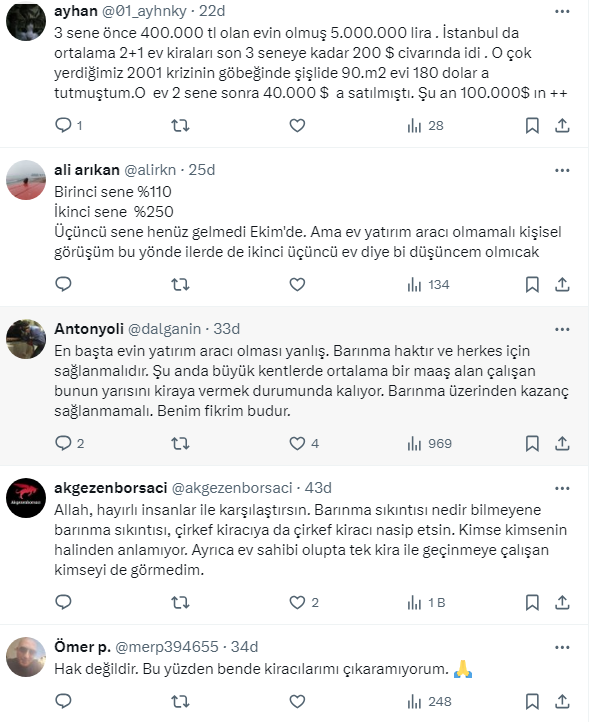Viewport: 599px width, 722px height.
Task: Open the akgezenborsaci display name link
Action: 110,488
